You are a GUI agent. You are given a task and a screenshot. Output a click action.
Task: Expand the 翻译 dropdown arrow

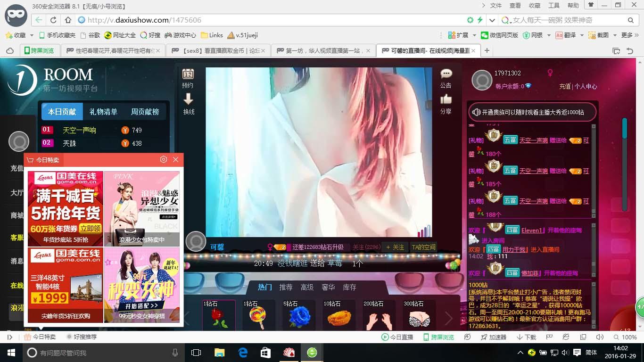click(x=581, y=35)
